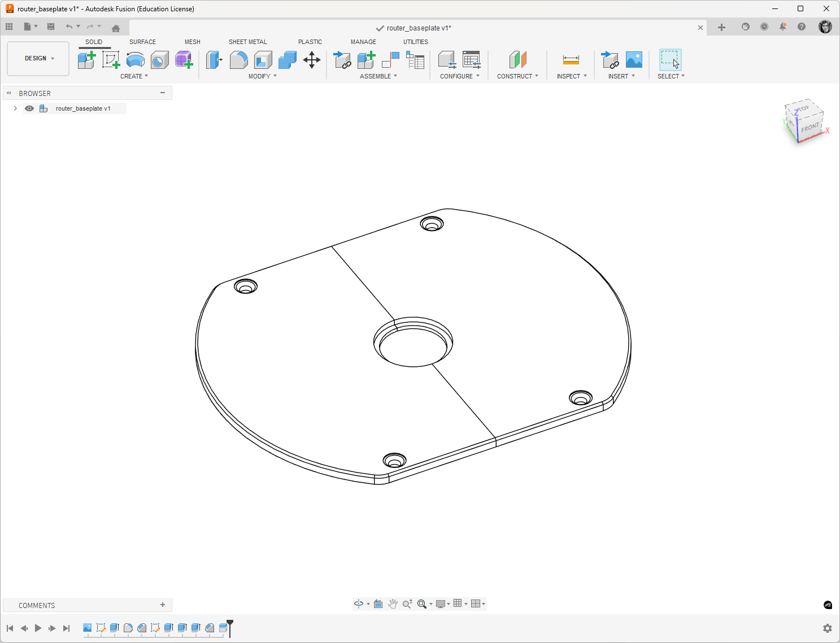The width and height of the screenshot is (840, 643).
Task: Select the canvas image feature in timeline
Action: click(87, 628)
